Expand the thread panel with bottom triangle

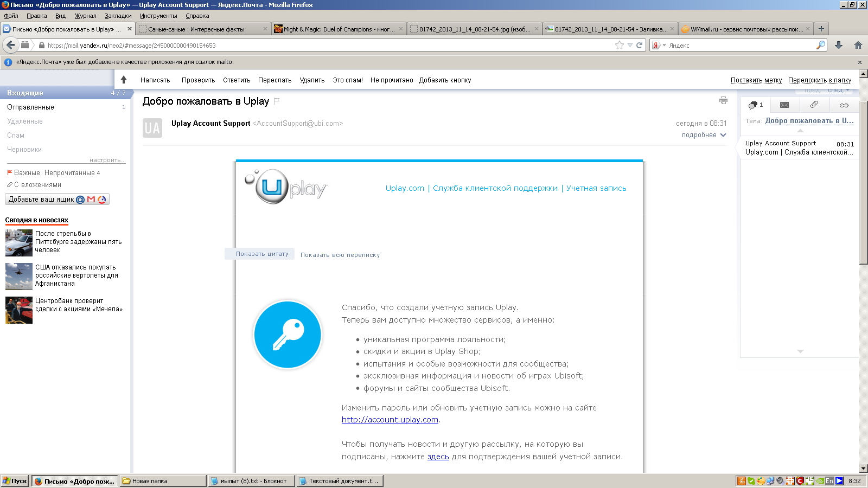click(800, 351)
